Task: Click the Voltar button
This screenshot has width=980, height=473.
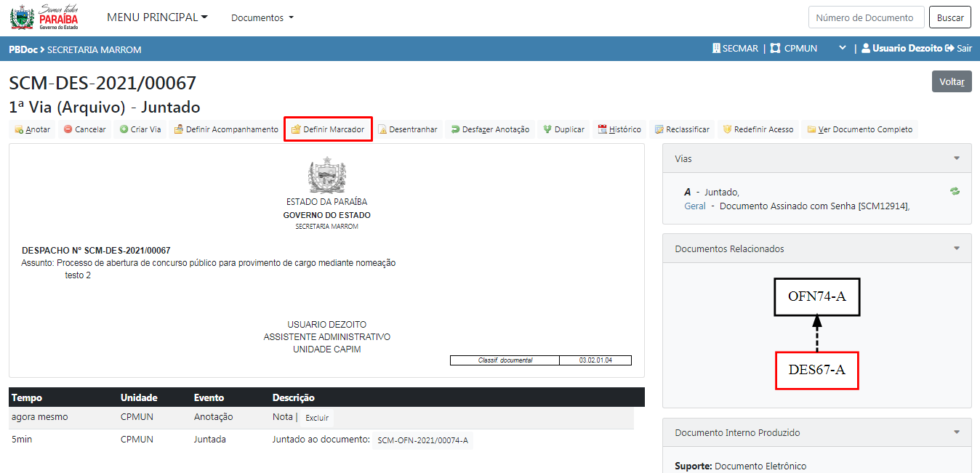Action: pos(951,81)
